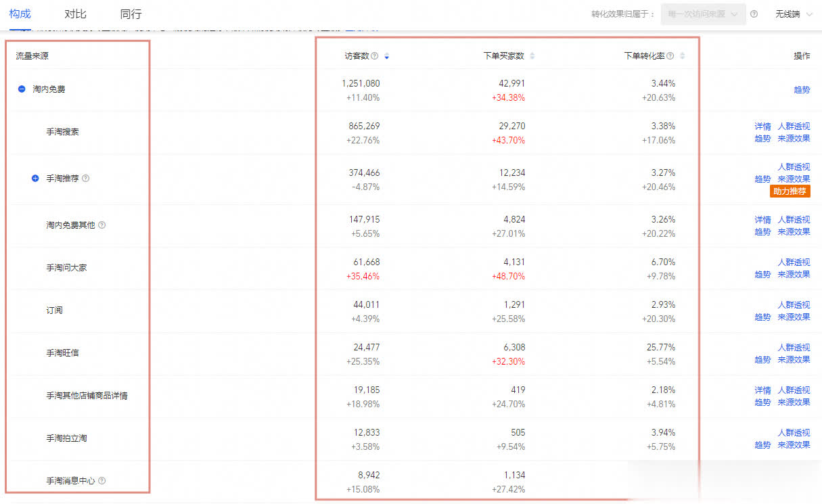
Task: Switch to the 同行 tab
Action: [131, 14]
